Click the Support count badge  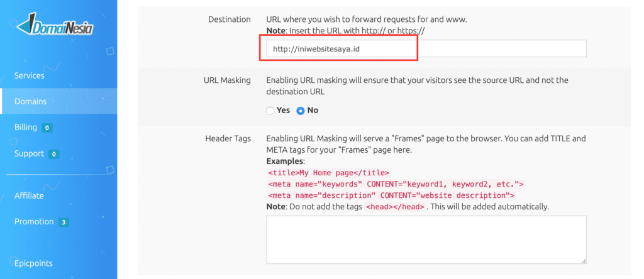[54, 154]
